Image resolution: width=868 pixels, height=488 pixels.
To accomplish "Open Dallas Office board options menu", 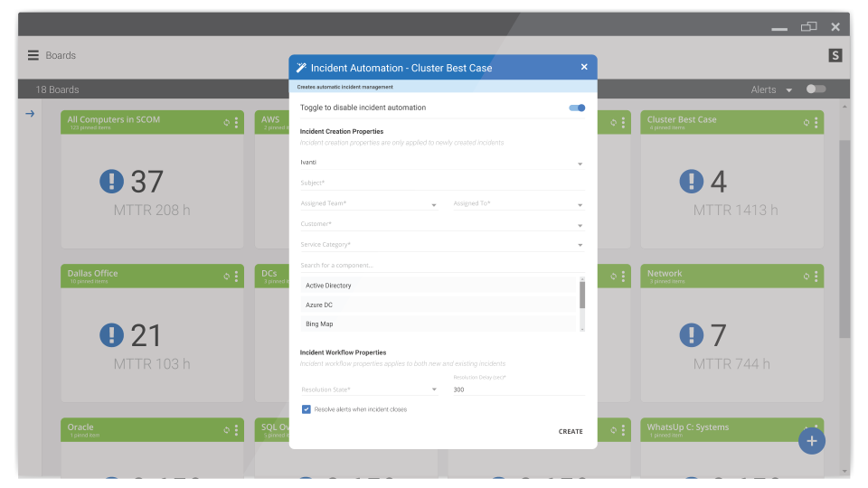I will click(x=236, y=277).
